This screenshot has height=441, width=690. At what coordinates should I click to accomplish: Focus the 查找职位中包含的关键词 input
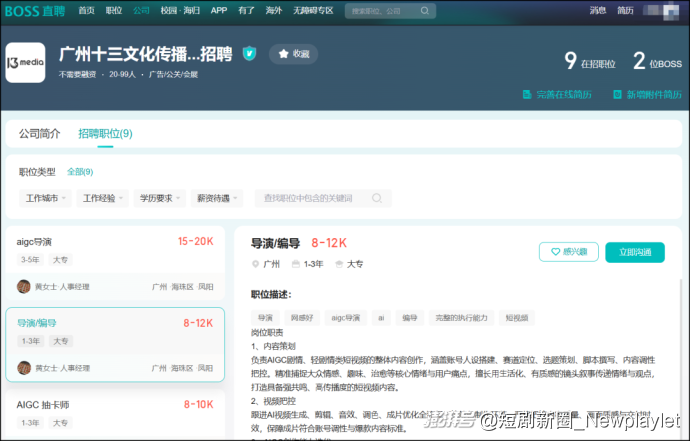(323, 198)
